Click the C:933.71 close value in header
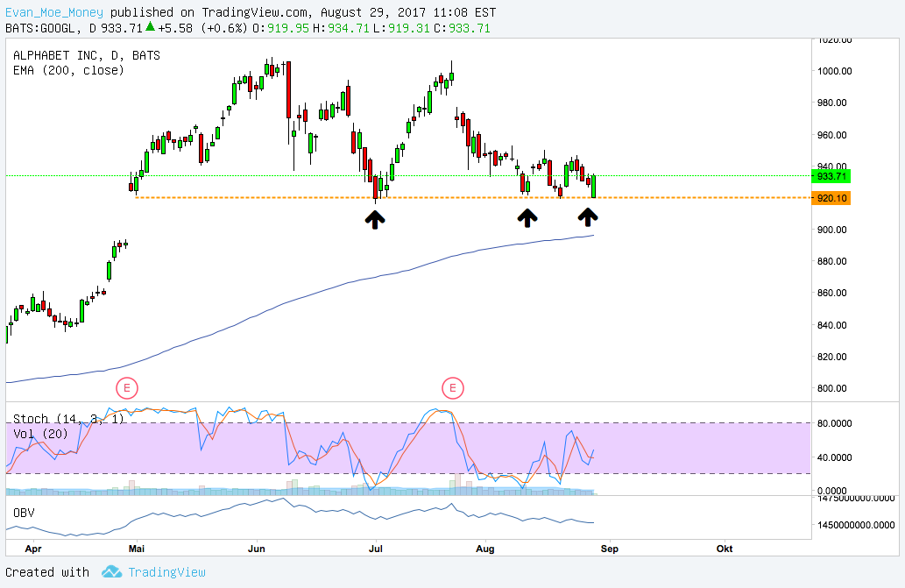Image resolution: width=905 pixels, height=588 pixels. [462, 28]
